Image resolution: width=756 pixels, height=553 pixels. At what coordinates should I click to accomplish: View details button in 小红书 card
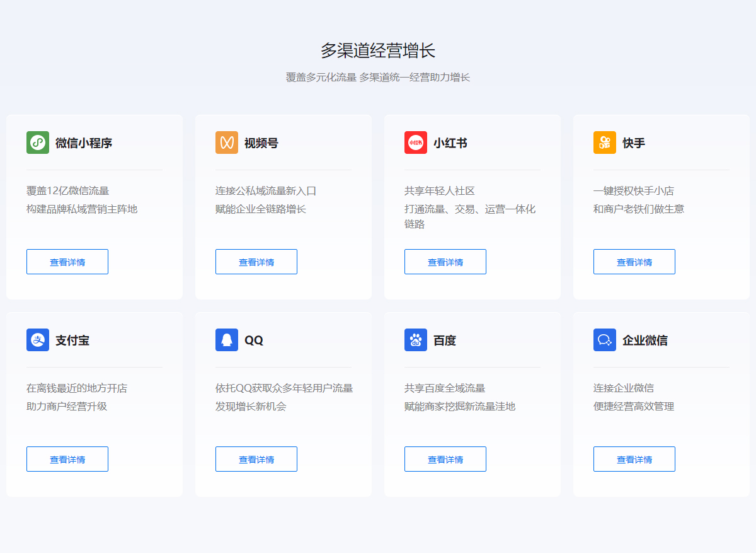click(x=445, y=262)
